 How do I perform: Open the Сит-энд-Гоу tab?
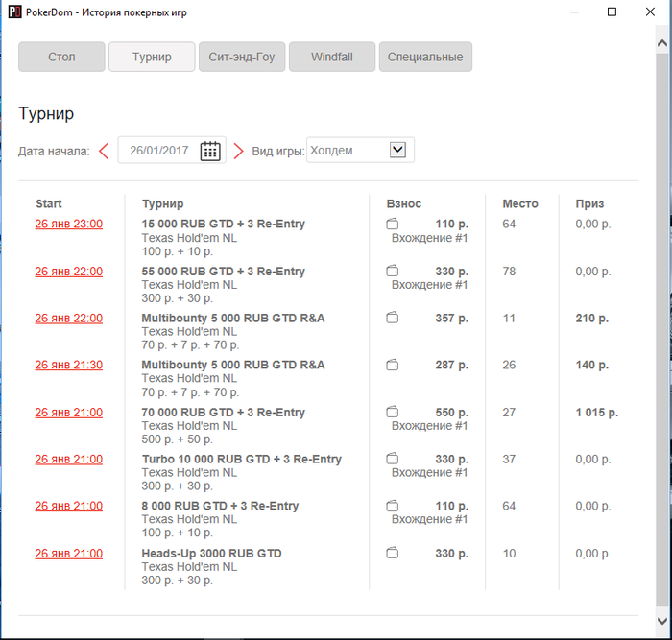242,57
